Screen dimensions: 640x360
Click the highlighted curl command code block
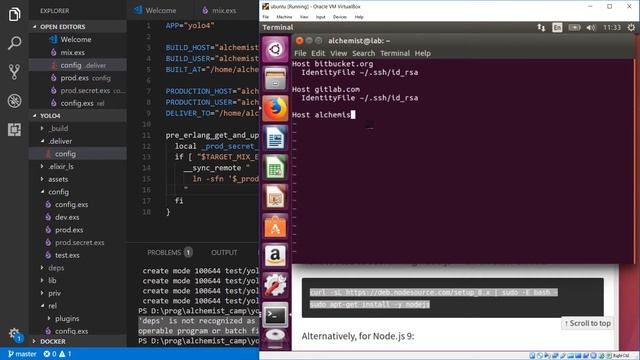(453, 298)
